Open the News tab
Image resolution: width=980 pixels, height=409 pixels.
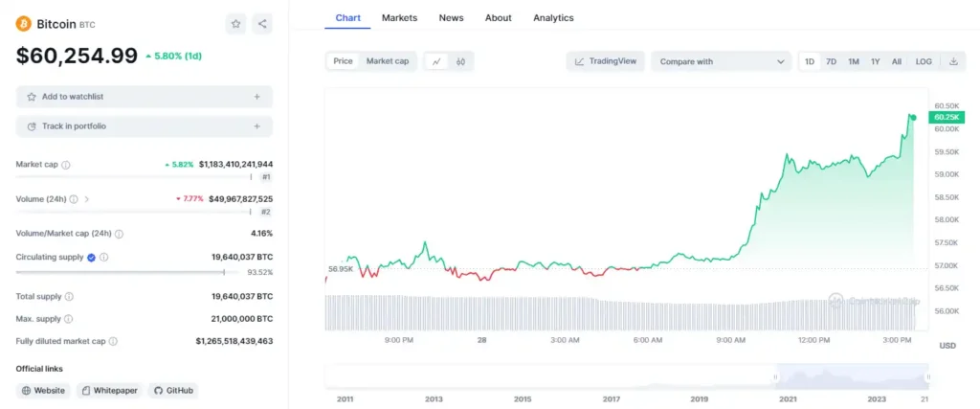click(x=452, y=17)
